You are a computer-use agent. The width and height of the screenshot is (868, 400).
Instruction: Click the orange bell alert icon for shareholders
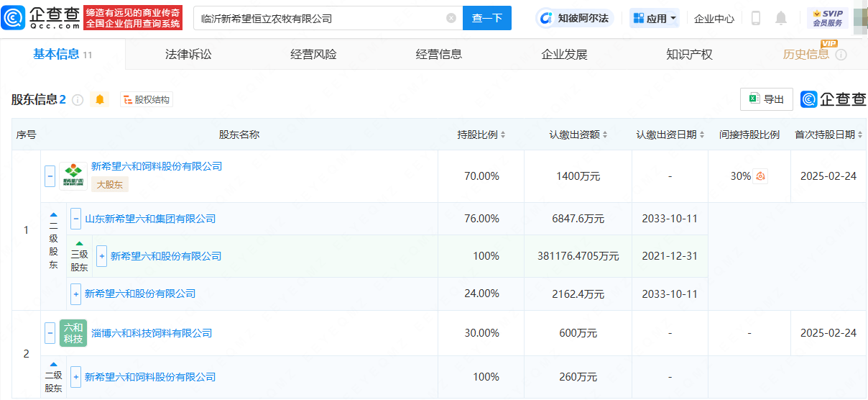100,99
